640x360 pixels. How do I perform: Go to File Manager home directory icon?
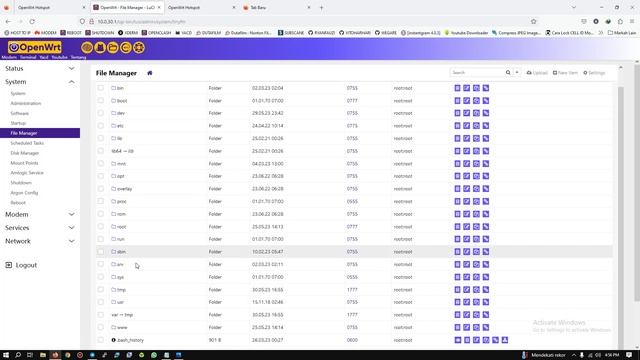point(149,73)
